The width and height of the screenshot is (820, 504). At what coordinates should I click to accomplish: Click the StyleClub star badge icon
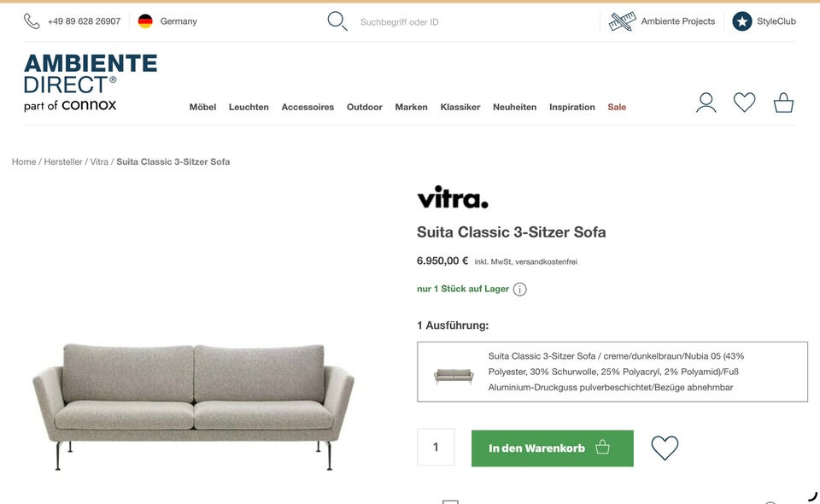coord(741,21)
